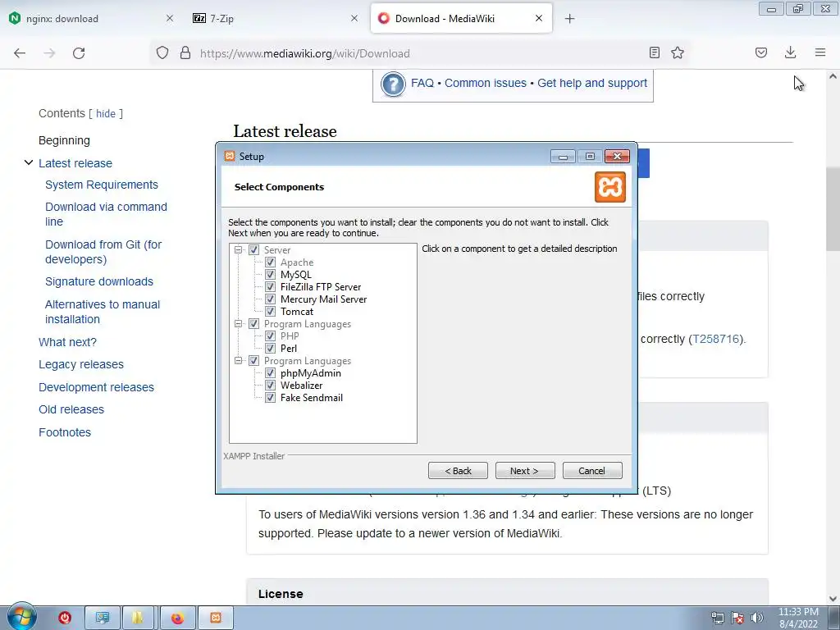Bookmark this page with the star icon
The width and height of the screenshot is (840, 630).
point(678,52)
